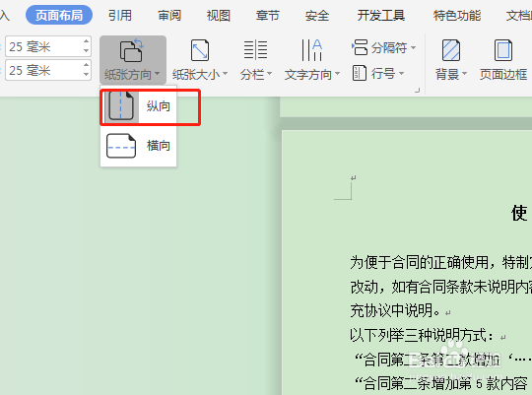
Task: Decrease the lower margin value with spinner
Action: pos(86,75)
